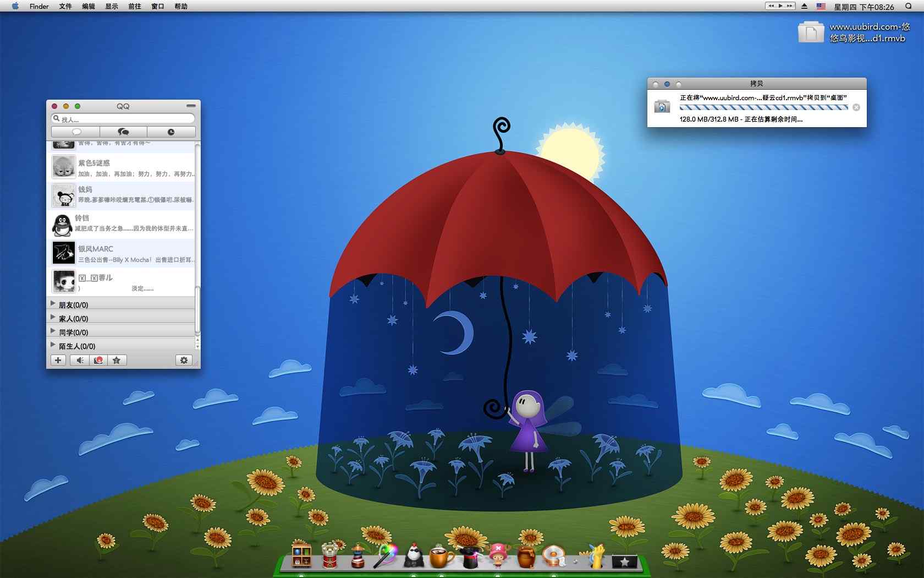The width and height of the screenshot is (924, 578).
Task: Click the magnifier icon in QQ search box
Action: (56, 118)
